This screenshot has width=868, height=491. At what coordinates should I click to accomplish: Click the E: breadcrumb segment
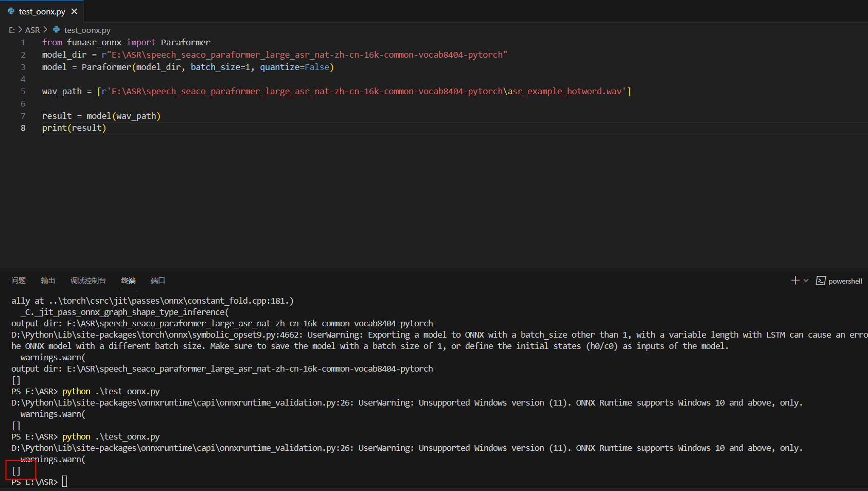click(x=12, y=30)
